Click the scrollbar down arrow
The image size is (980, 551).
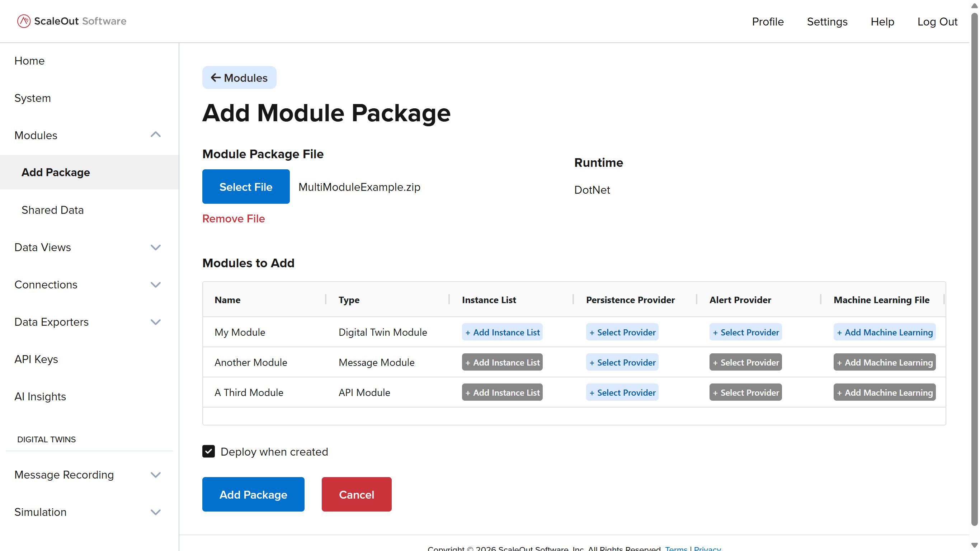974,545
